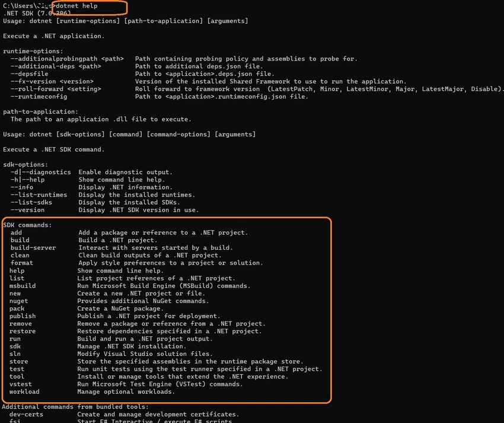Select the 'store' SDK command
Viewport: 504px width, 423px height.
click(x=18, y=361)
